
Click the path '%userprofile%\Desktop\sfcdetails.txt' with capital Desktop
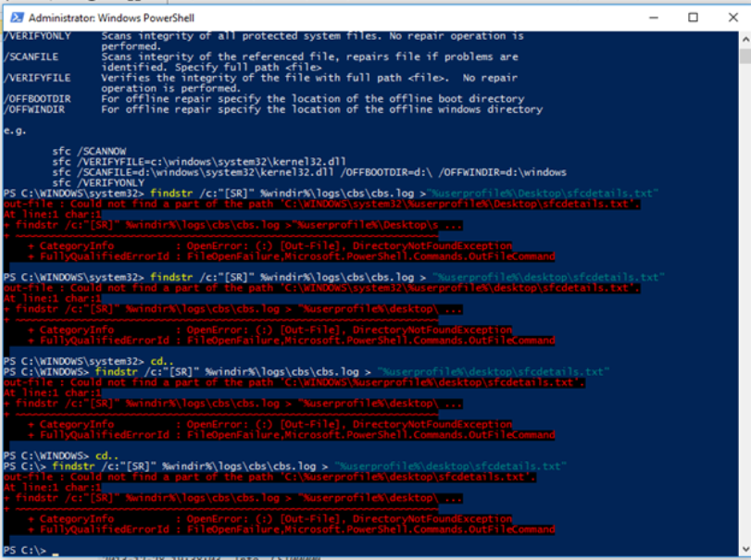click(543, 193)
